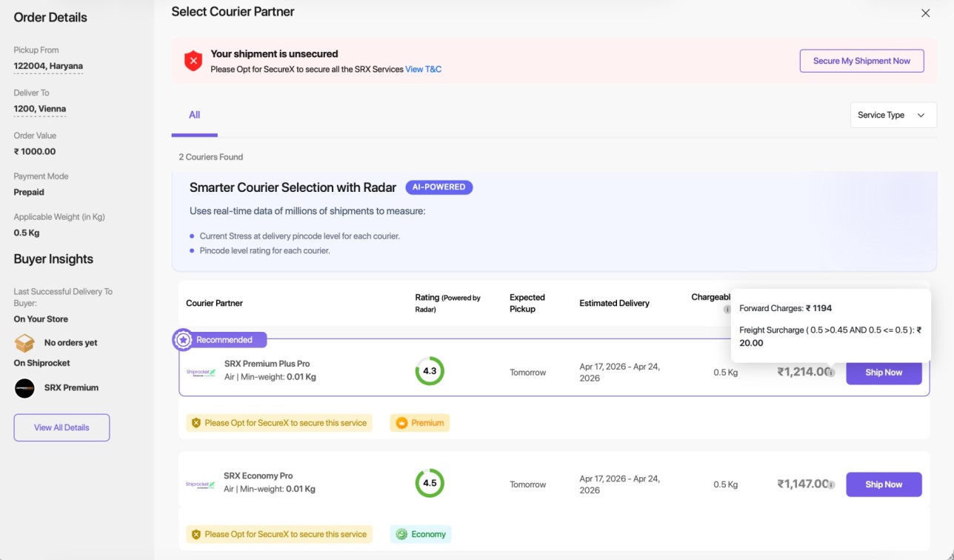This screenshot has width=954, height=560.
Task: Click SRX Economy Pro courier name
Action: tap(258, 476)
